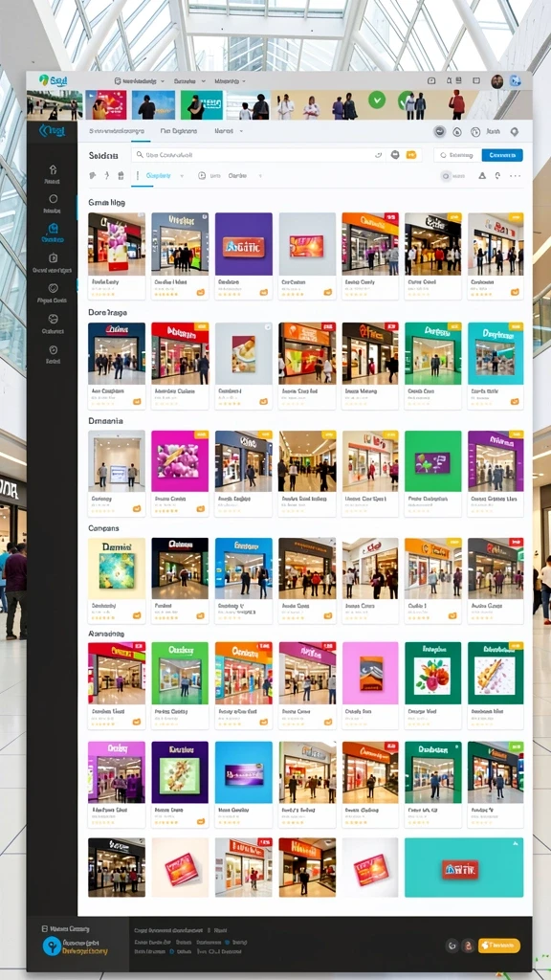
Task: Click the dark round icon beside the tabs
Action: (440, 132)
